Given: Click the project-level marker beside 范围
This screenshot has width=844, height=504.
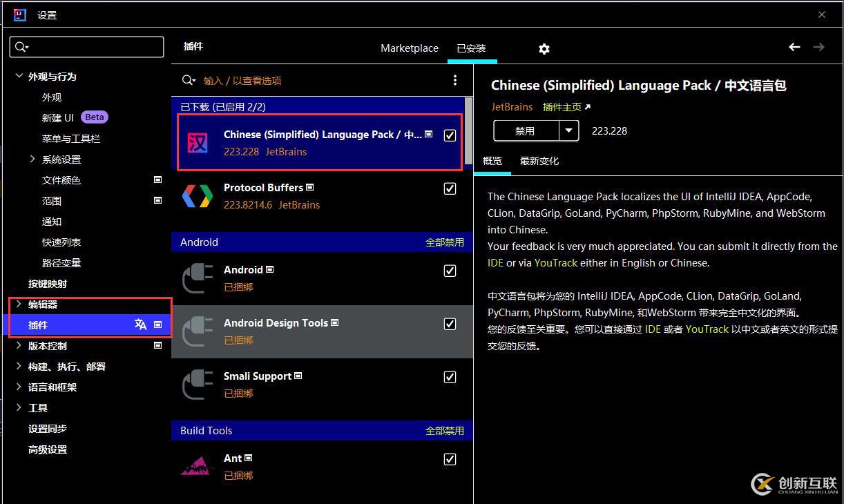Looking at the screenshot, I should pyautogui.click(x=157, y=200).
